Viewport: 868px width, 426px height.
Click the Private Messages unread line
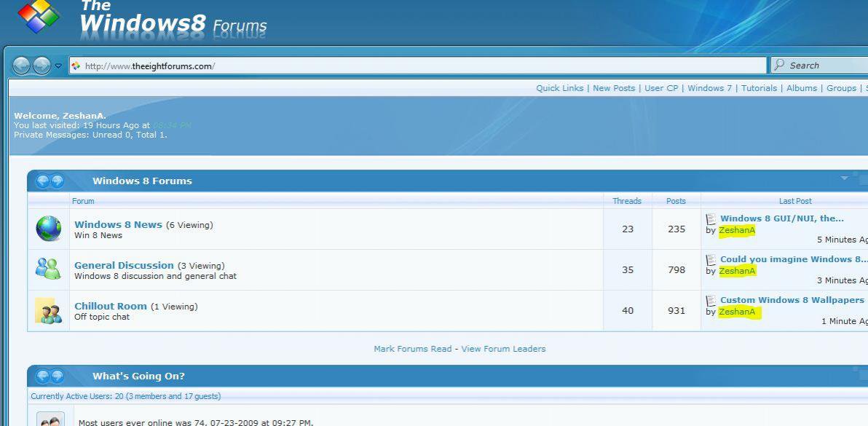(90, 135)
